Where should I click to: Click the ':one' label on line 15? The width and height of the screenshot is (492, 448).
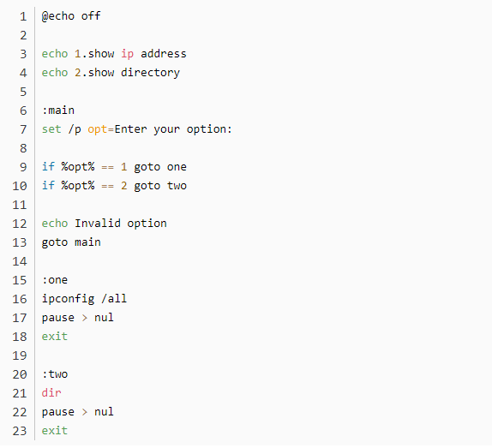(x=55, y=280)
